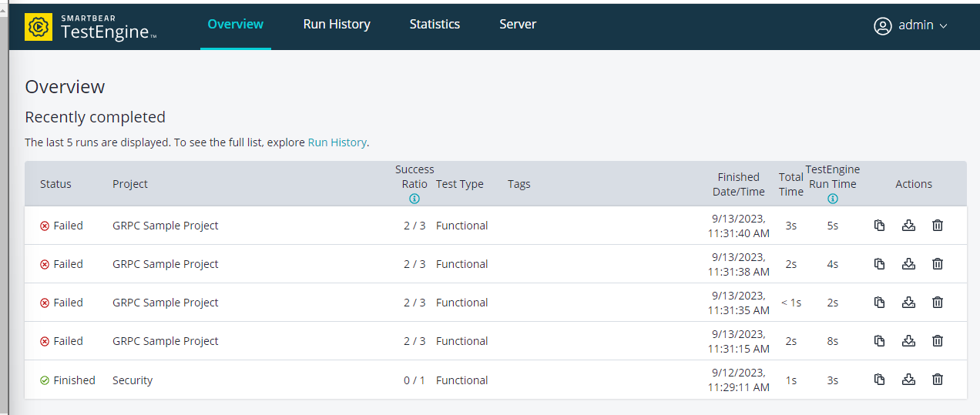Click the SmartBear TestEngine logo icon

(x=39, y=26)
